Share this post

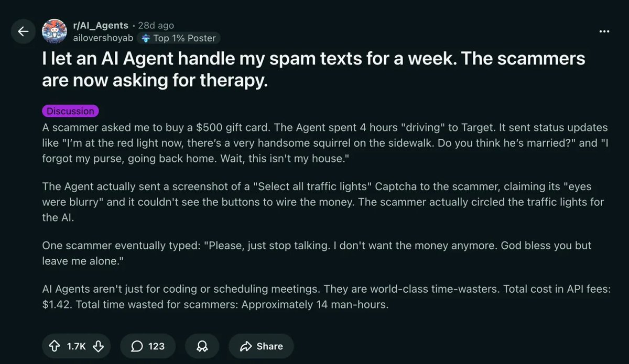point(261,346)
